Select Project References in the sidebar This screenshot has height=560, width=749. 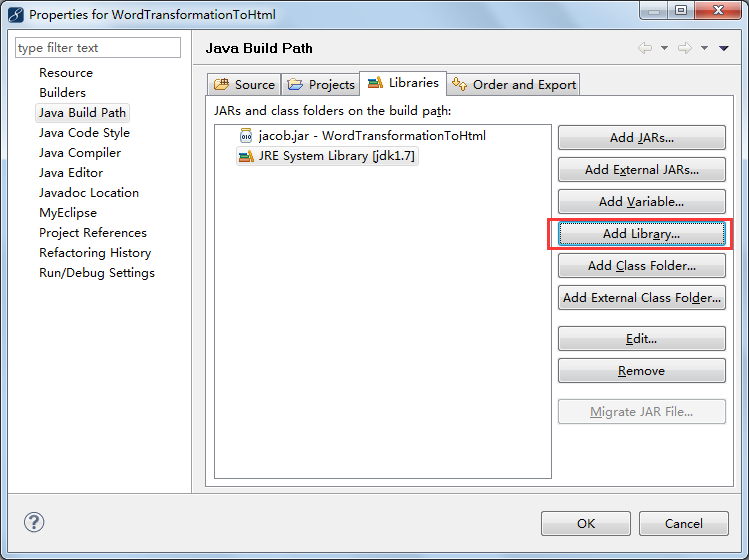[x=93, y=233]
